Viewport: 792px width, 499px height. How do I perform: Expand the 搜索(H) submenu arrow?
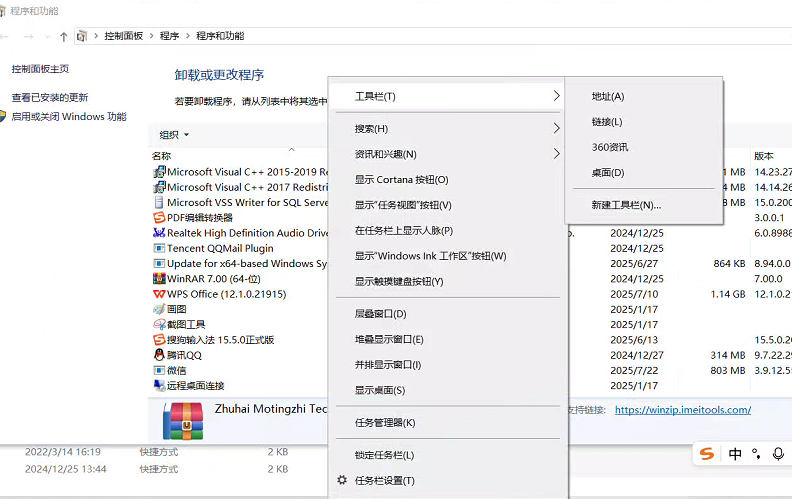point(556,128)
